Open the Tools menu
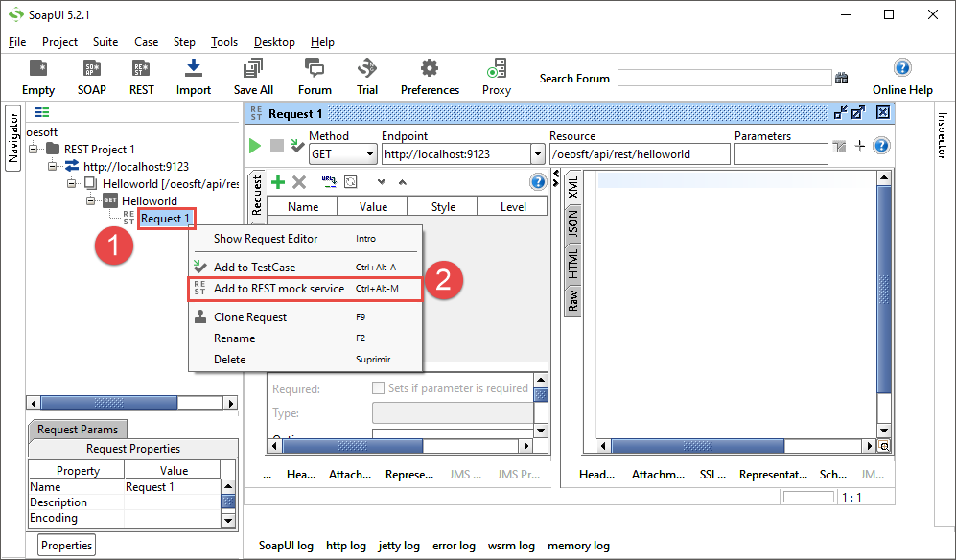Image resolution: width=956 pixels, height=560 pixels. [224, 42]
